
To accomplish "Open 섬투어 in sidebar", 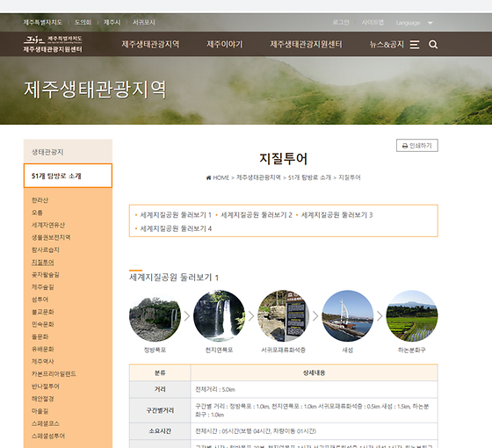I will tap(40, 300).
